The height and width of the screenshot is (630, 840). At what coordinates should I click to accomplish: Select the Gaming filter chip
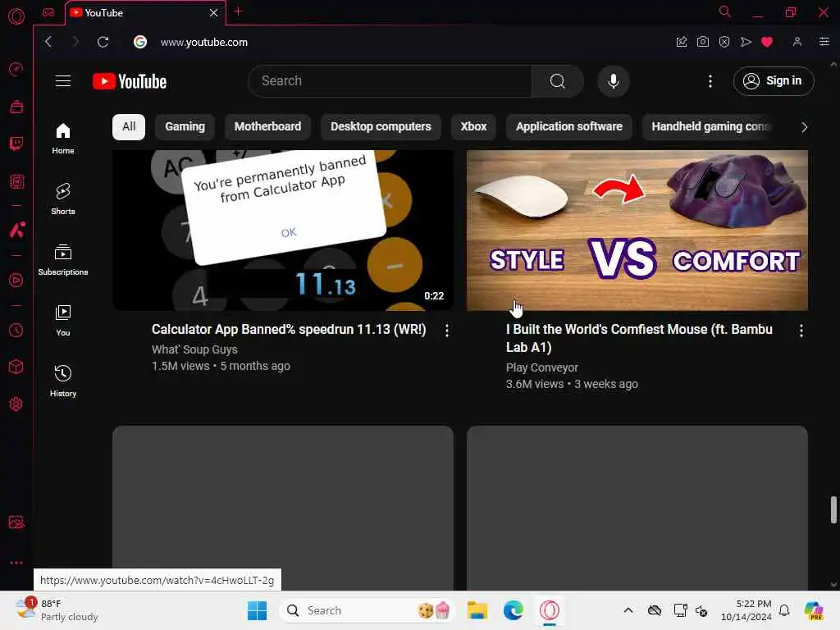pyautogui.click(x=185, y=127)
